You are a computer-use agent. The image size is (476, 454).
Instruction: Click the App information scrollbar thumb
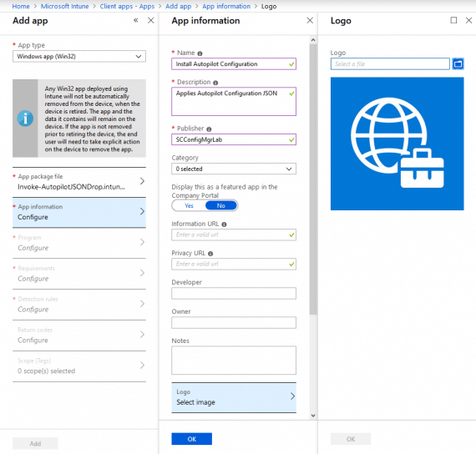(x=313, y=179)
